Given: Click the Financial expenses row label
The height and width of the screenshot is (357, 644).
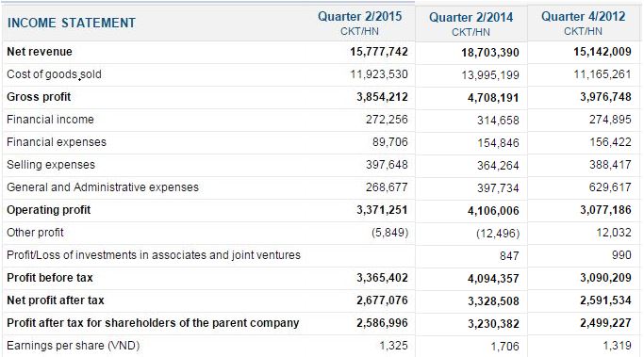Looking at the screenshot, I should [57, 142].
